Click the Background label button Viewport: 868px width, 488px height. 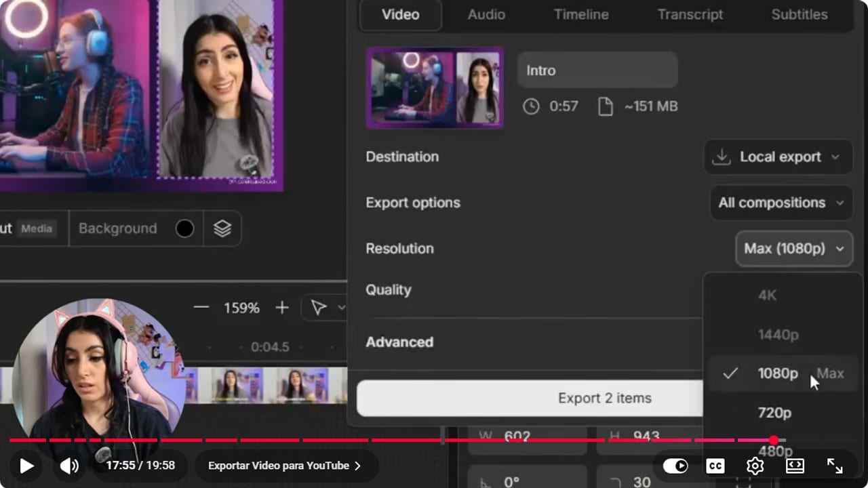[x=117, y=228]
